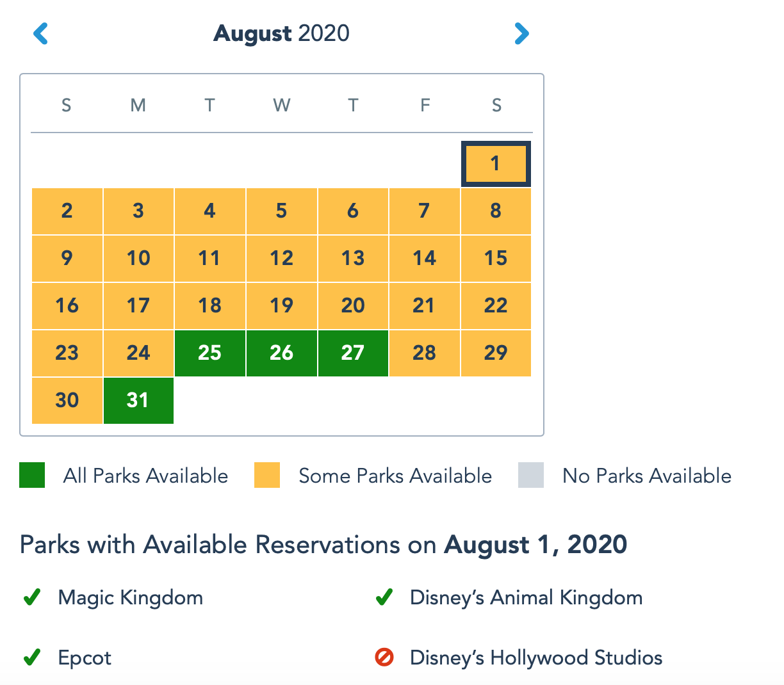Click the green checkmark next to Epcot
Screen dimensions: 784x685
pos(32,657)
